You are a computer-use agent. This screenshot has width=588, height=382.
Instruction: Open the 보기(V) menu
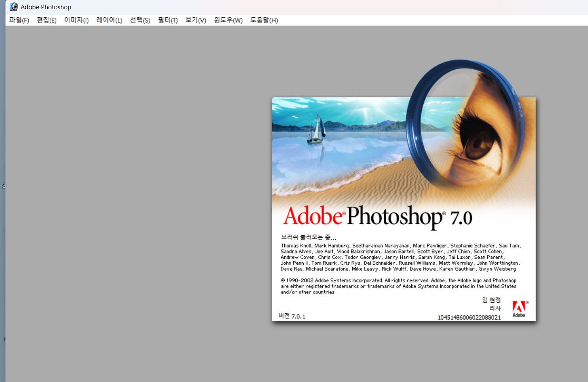tap(196, 20)
